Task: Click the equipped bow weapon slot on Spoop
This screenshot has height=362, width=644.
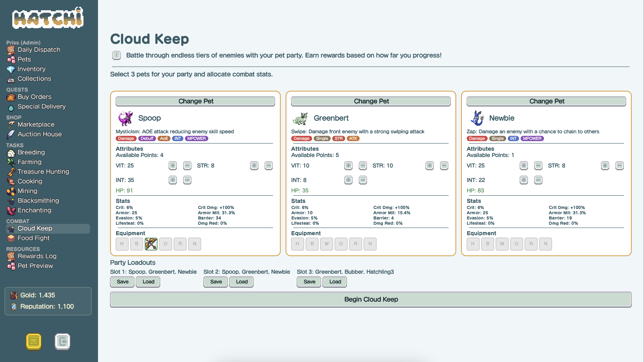Action: [x=151, y=244]
